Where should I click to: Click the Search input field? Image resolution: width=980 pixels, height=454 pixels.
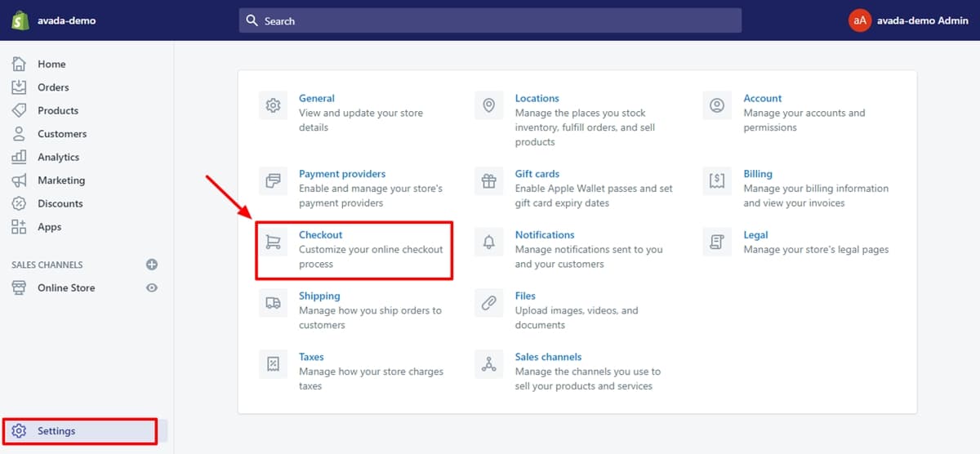tap(490, 20)
